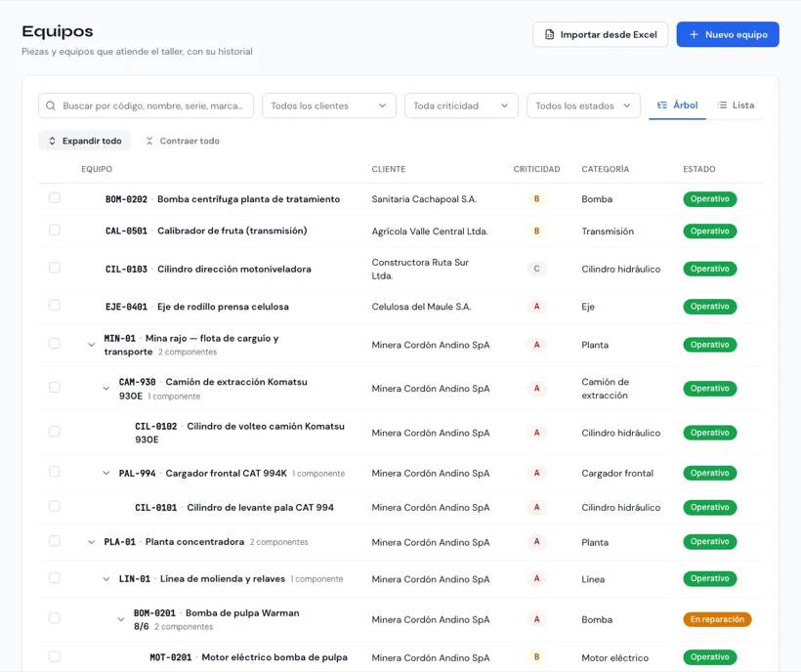Focus the Buscar por código search field

(147, 105)
